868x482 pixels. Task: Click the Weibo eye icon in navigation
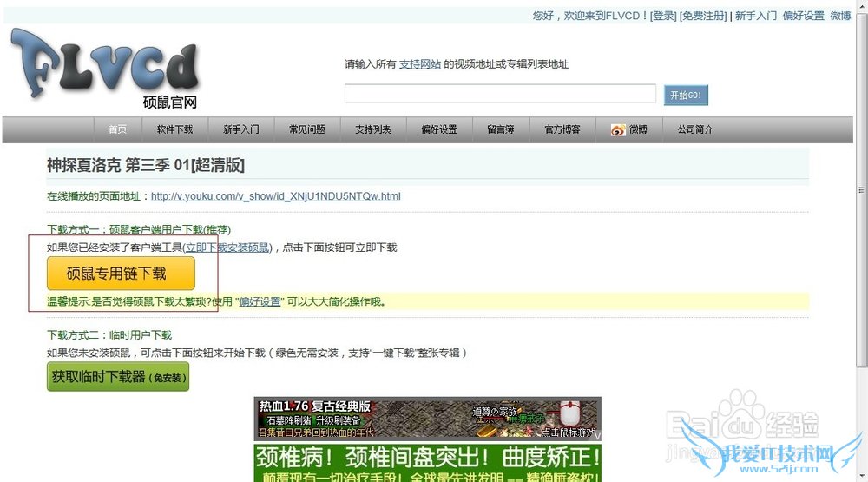pyautogui.click(x=618, y=129)
